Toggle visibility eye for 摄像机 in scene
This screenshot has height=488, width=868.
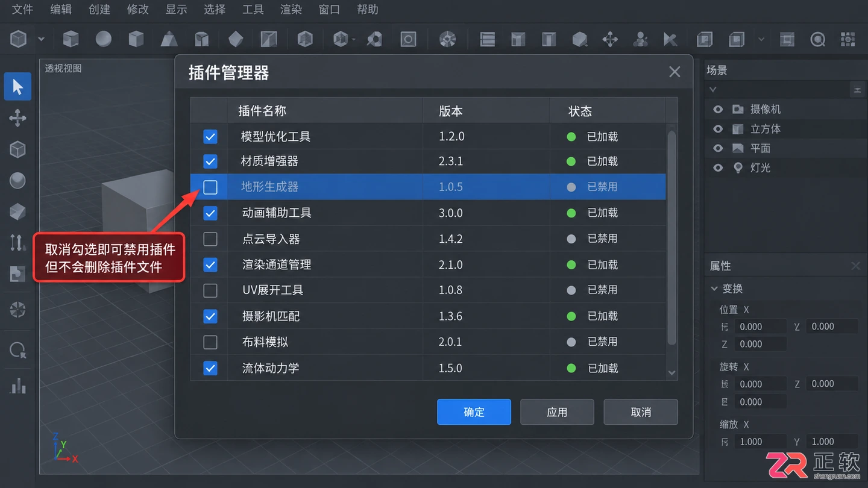[x=718, y=110]
